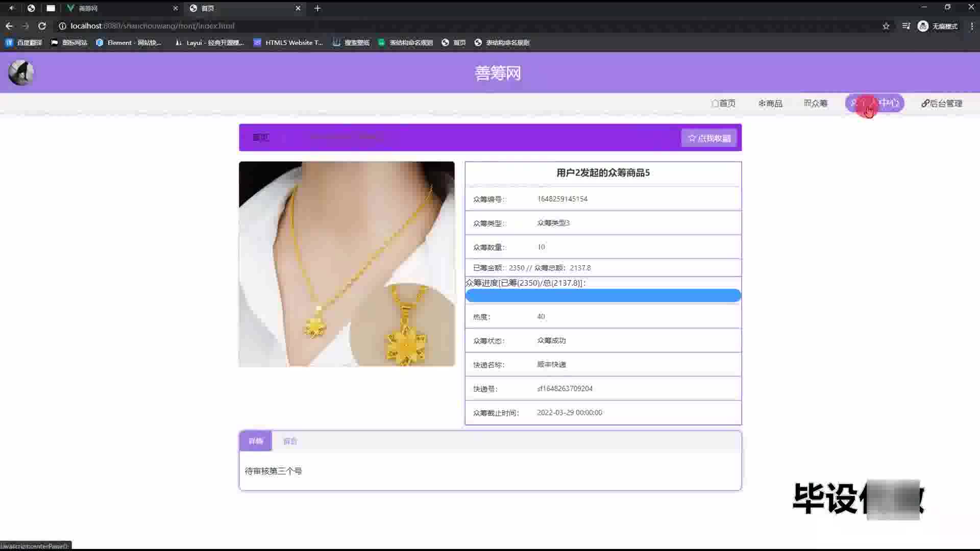This screenshot has width=980, height=551.
Task: Open the media control playlist icon
Action: [906, 26]
